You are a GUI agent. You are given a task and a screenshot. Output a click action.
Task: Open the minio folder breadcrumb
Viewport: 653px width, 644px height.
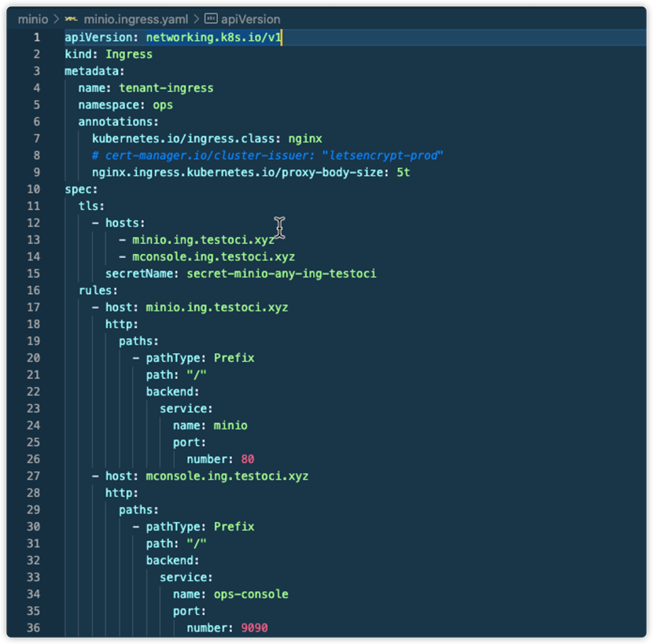click(33, 19)
